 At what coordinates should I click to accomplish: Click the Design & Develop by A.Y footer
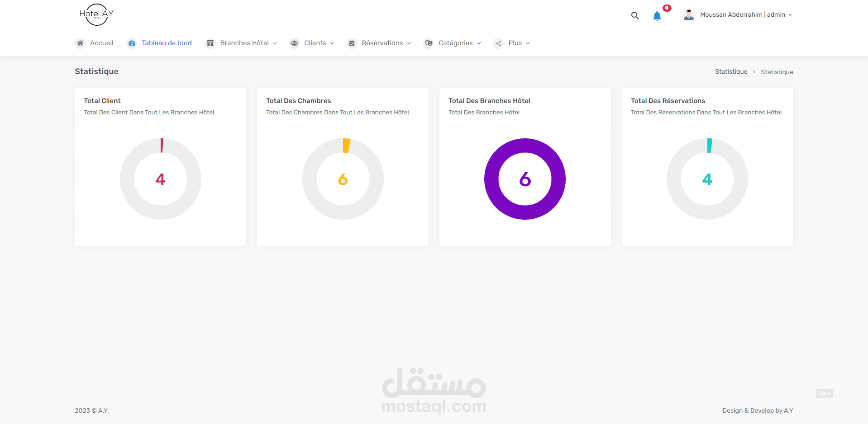tap(758, 410)
